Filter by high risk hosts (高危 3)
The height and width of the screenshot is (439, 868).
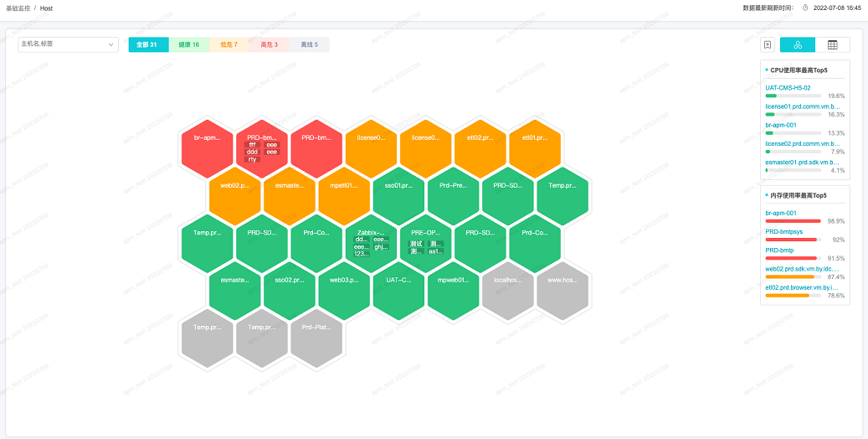[x=269, y=44]
